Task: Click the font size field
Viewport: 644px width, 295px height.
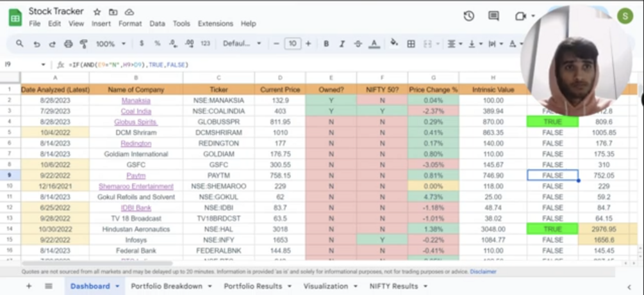Action: tap(292, 44)
